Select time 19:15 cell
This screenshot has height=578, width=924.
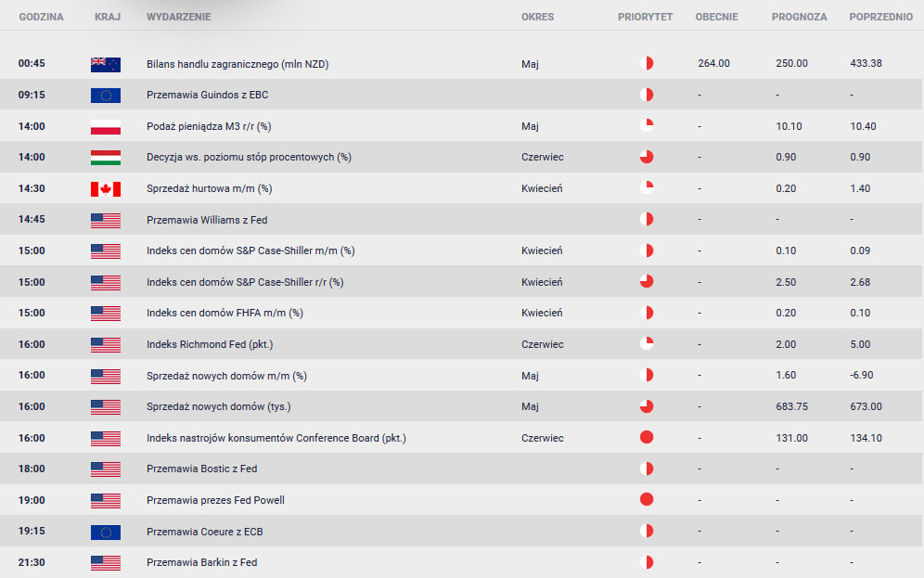[x=32, y=532]
